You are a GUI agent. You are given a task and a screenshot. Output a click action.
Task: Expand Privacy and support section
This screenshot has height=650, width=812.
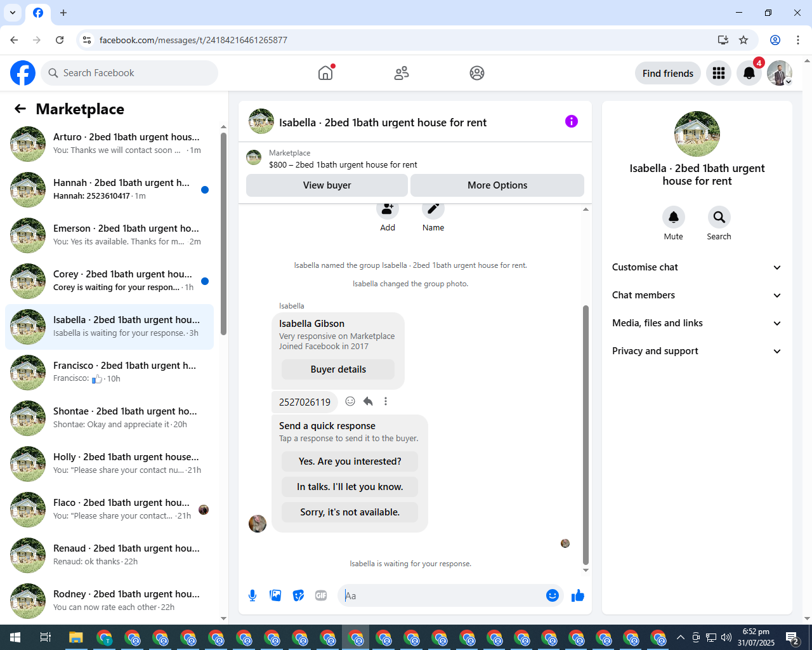click(697, 351)
